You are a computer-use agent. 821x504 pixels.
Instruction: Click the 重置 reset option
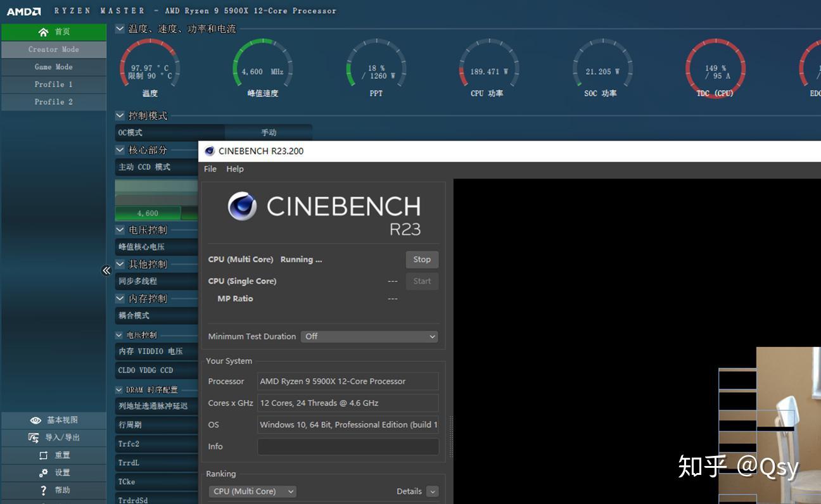tap(54, 455)
